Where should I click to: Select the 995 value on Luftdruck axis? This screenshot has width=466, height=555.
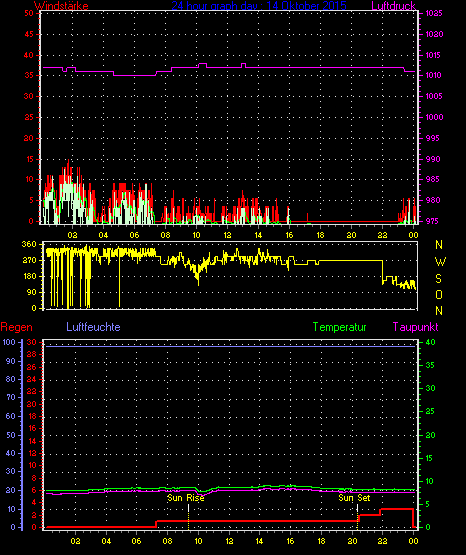tap(432, 138)
